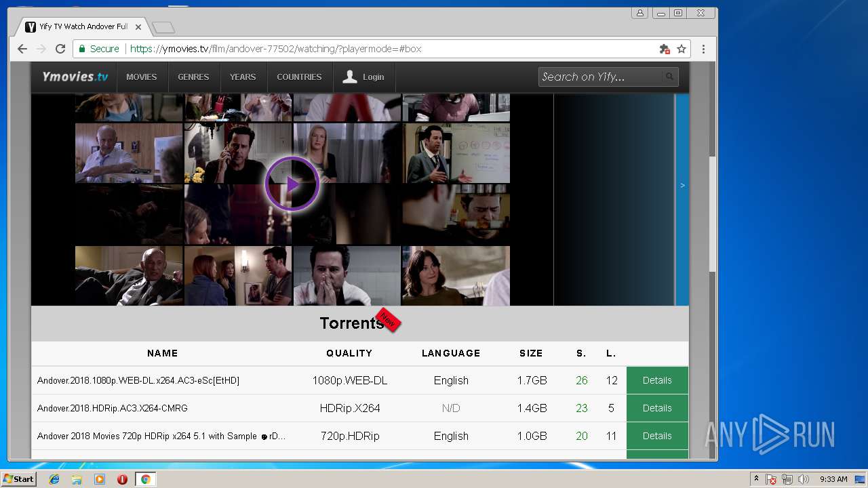Screen dimensions: 868x488
Task: Open the Opera taskbar icon
Action: (x=122, y=479)
